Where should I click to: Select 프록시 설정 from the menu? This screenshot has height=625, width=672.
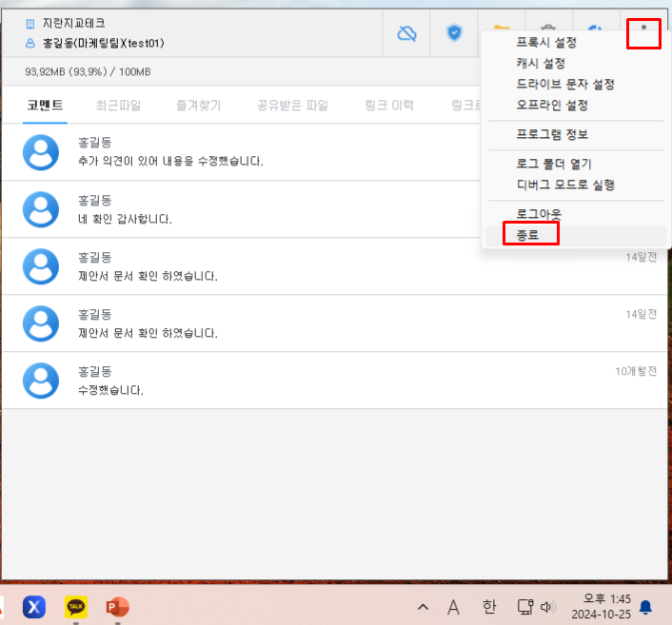pyautogui.click(x=545, y=43)
